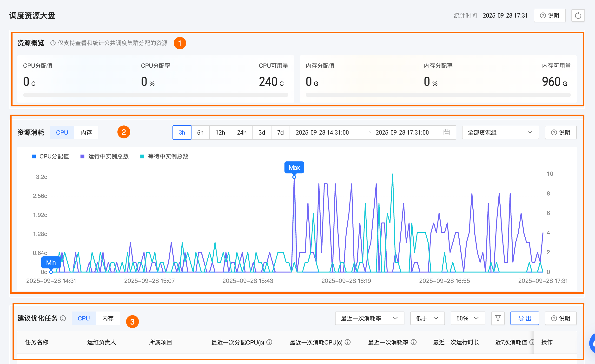Click the 导出 export button
This screenshot has height=364, width=595.
click(524, 318)
